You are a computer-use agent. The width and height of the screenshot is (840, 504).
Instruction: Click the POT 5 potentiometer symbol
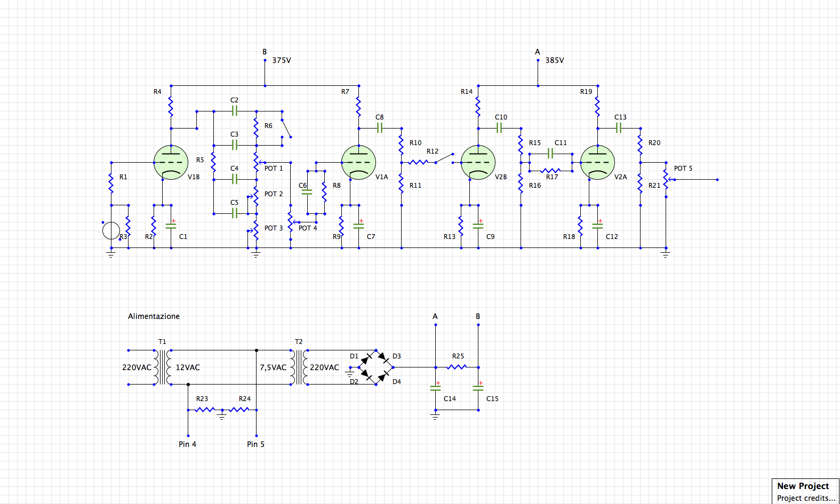coord(666,179)
